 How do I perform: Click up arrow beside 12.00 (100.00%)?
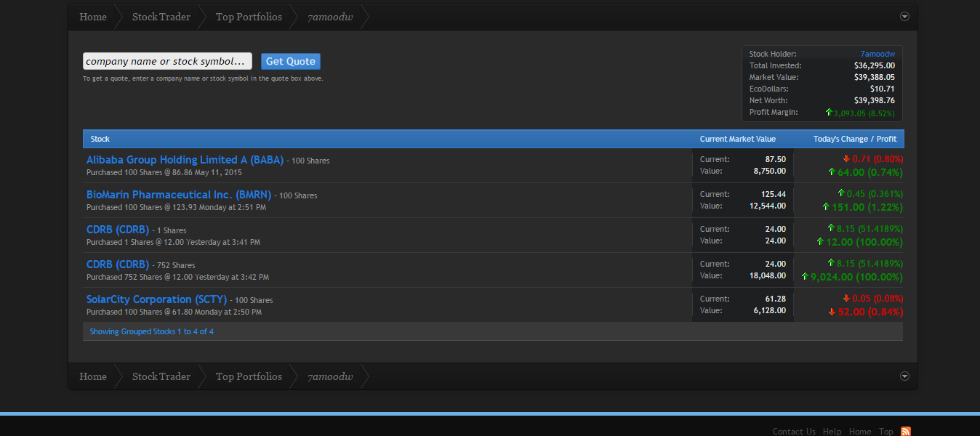pyautogui.click(x=821, y=241)
